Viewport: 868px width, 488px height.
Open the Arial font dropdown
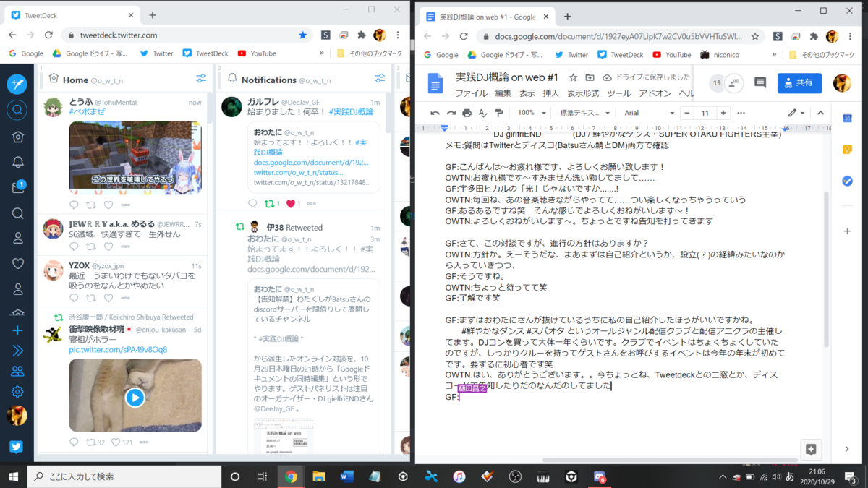coord(649,113)
